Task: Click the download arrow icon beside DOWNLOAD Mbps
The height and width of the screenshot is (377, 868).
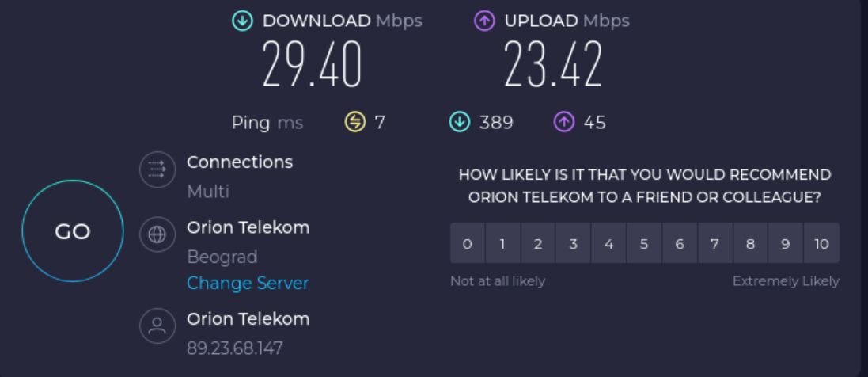Action: [x=243, y=21]
